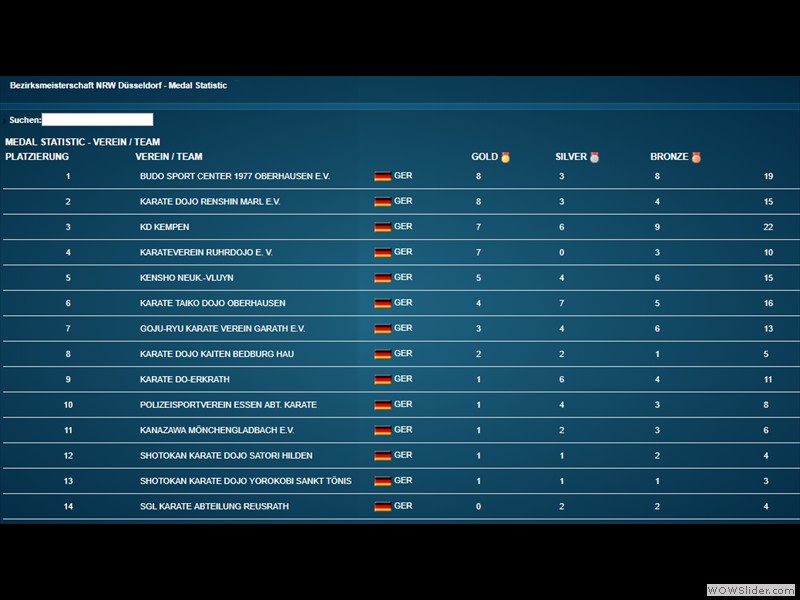Click the gold medal icon in header

[505, 157]
